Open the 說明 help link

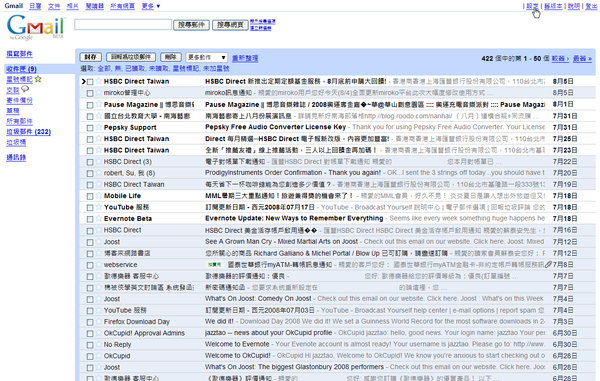pyautogui.click(x=574, y=6)
